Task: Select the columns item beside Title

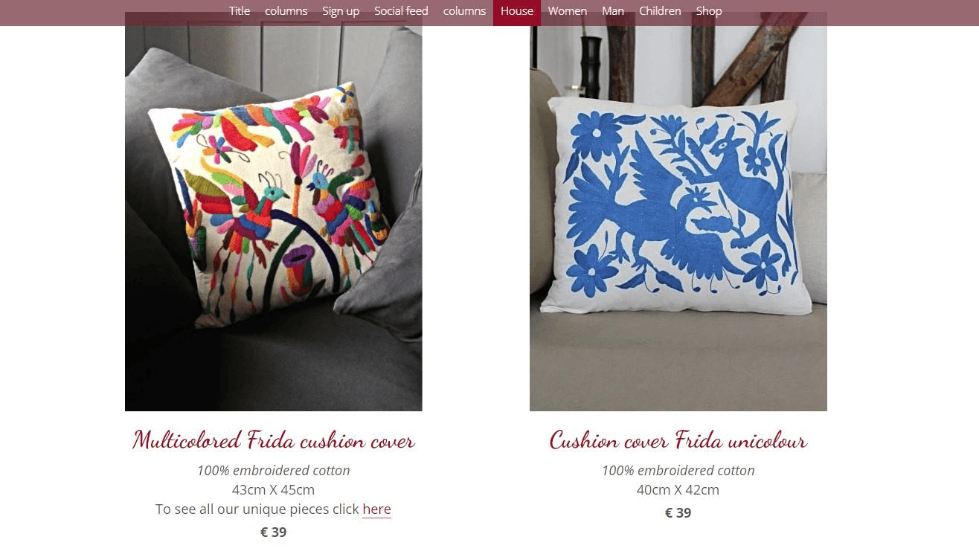Action: pos(286,11)
